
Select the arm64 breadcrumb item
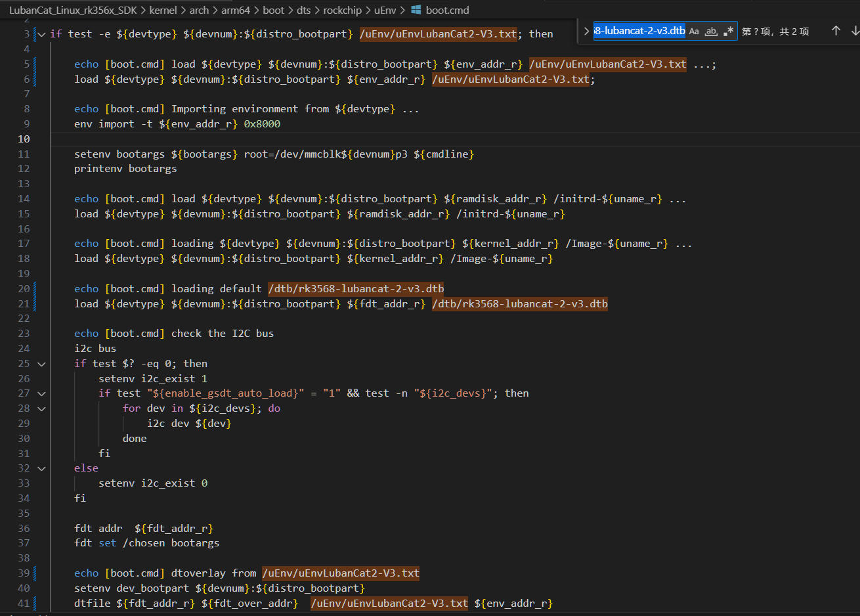coord(236,10)
